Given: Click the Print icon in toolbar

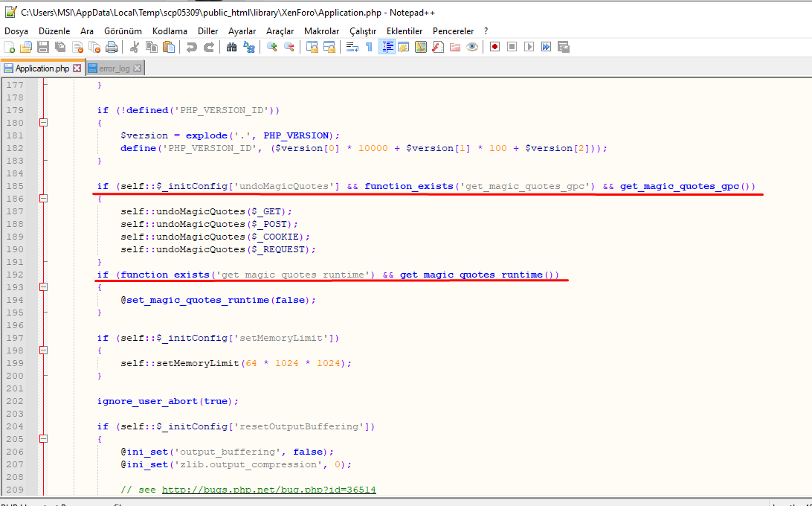Looking at the screenshot, I should tap(112, 47).
